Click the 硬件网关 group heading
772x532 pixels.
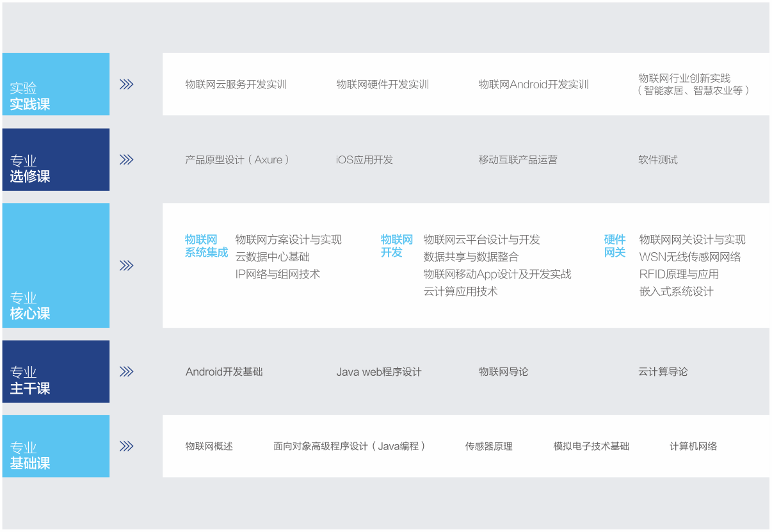pos(615,246)
